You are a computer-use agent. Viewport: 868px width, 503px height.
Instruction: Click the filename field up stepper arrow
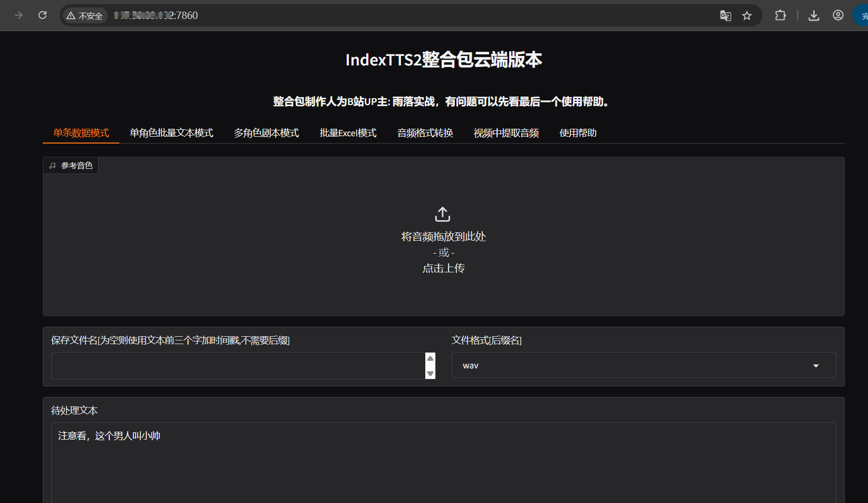click(x=430, y=358)
